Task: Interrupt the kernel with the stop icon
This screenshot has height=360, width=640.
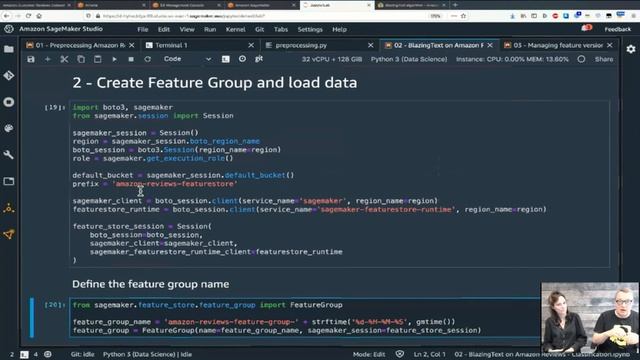Action: (131, 59)
